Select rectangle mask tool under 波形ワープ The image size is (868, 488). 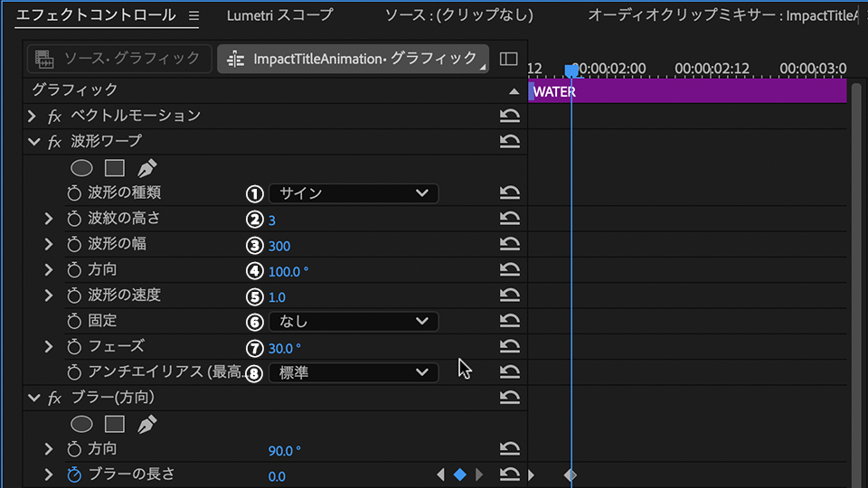(x=114, y=167)
